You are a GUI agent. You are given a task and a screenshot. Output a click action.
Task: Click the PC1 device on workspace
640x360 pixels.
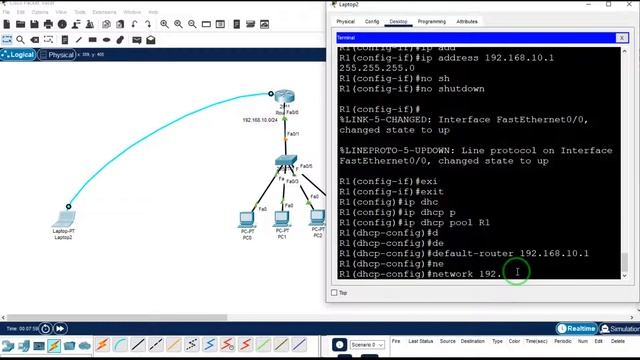click(x=282, y=219)
